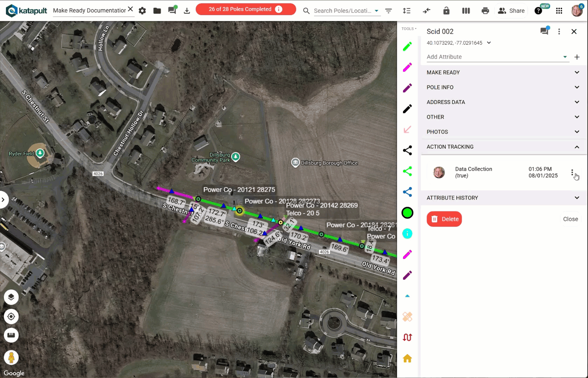Toggle the locate-me target button

point(11,316)
